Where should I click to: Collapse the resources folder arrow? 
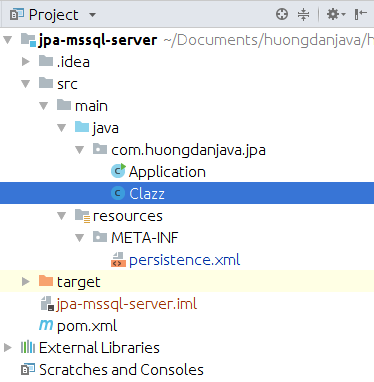[62, 216]
